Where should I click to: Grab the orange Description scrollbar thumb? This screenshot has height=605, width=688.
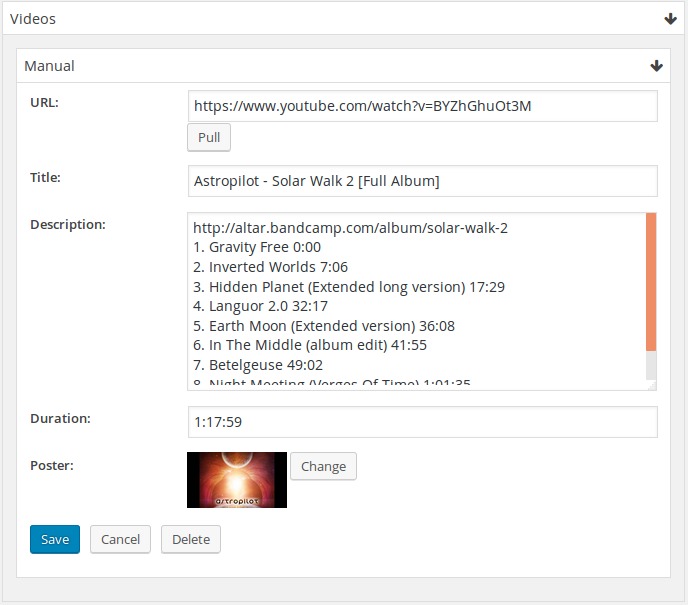(651, 282)
